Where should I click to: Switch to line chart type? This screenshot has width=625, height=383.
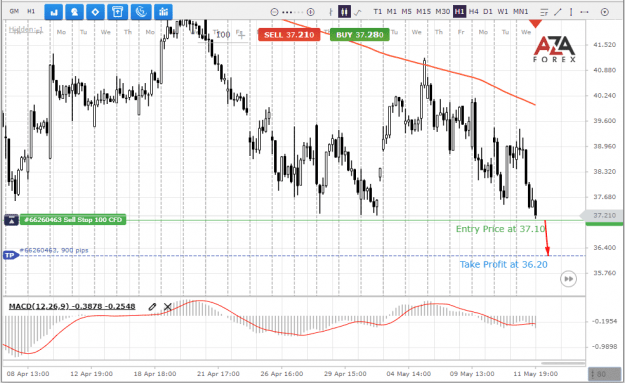(358, 12)
